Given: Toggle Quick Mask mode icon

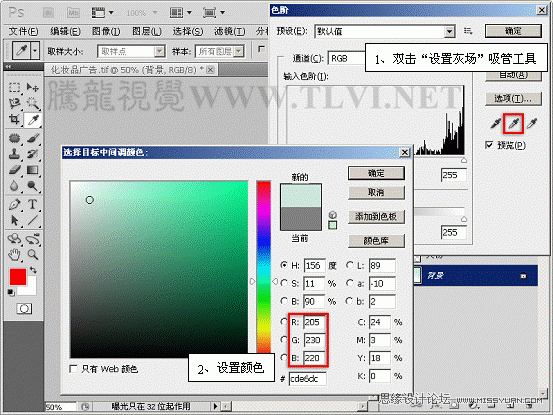Looking at the screenshot, I should coord(24,309).
